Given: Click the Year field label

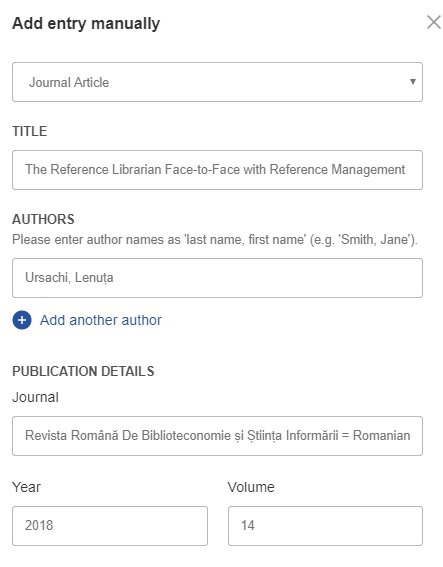Looking at the screenshot, I should pyautogui.click(x=26, y=487).
